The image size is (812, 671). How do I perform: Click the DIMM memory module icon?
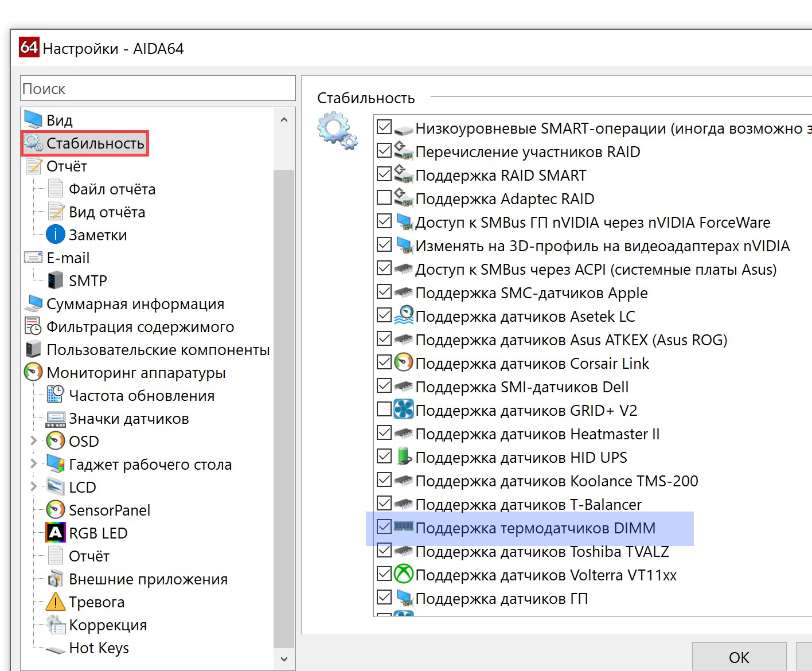click(x=404, y=526)
